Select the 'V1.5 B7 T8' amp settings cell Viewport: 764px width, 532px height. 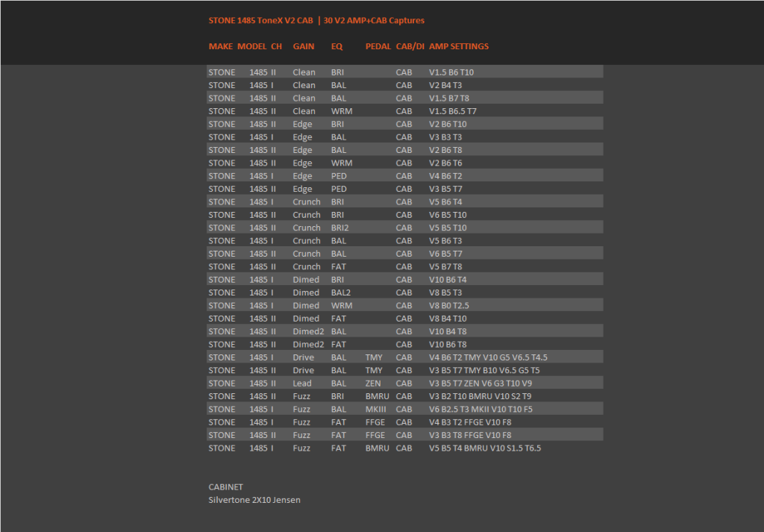coord(448,98)
